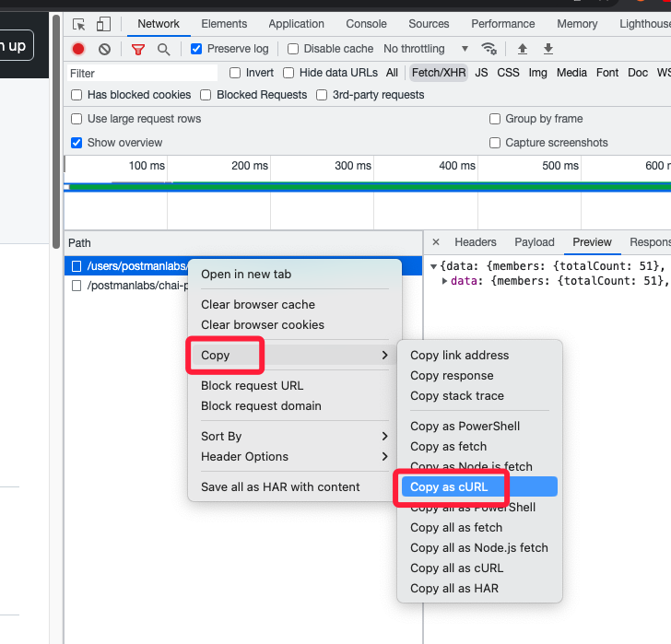Filter requests by CSS type
671x644 pixels.
pos(508,73)
